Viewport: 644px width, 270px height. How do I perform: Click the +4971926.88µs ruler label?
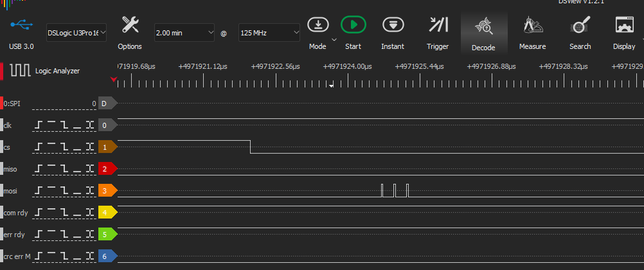coord(491,66)
